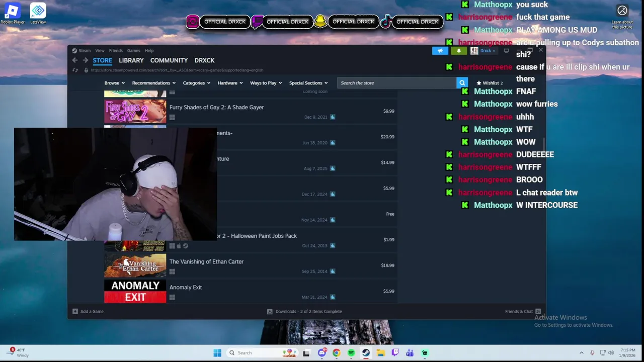Open Friends & Chat icon in Steam

pyautogui.click(x=538, y=311)
